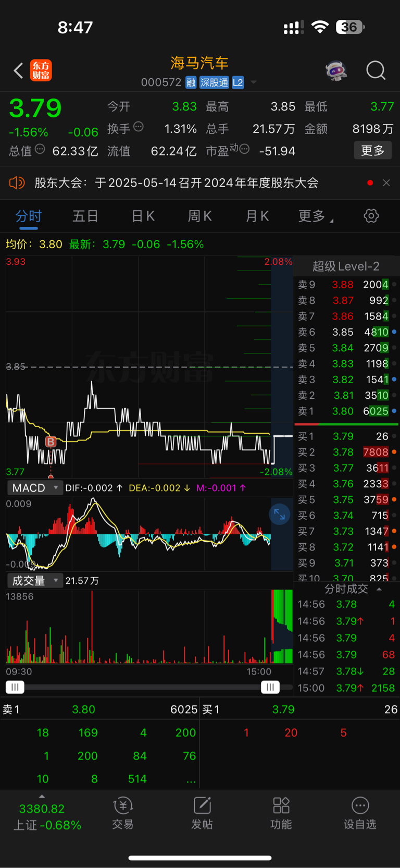Image resolution: width=400 pixels, height=868 pixels.
Task: Select the 买9 order row at 3.71
Action: pyautogui.click(x=347, y=563)
